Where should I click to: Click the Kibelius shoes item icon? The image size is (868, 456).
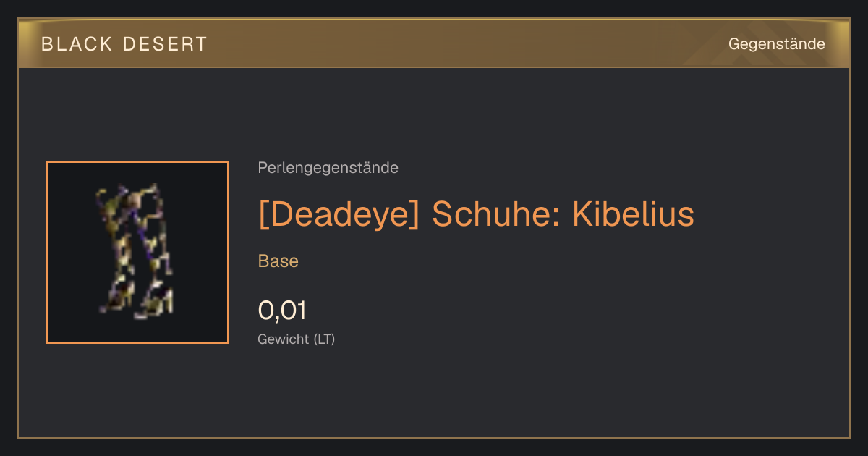coord(137,253)
